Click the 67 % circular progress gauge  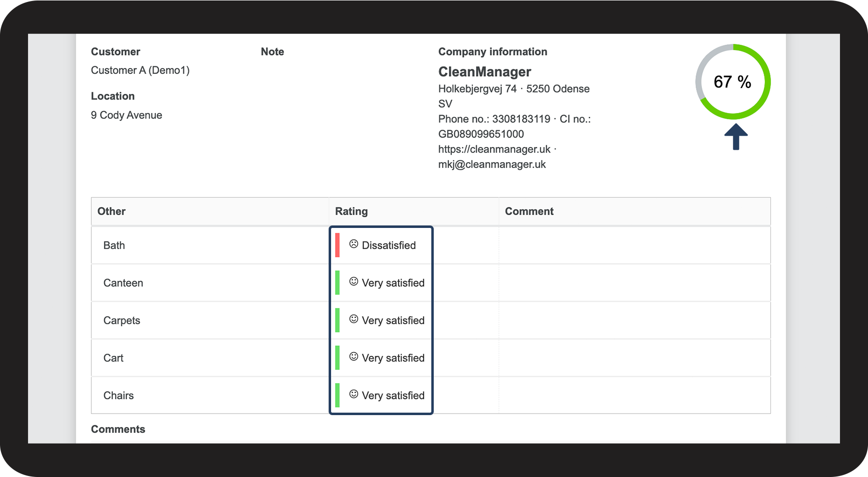tap(733, 82)
